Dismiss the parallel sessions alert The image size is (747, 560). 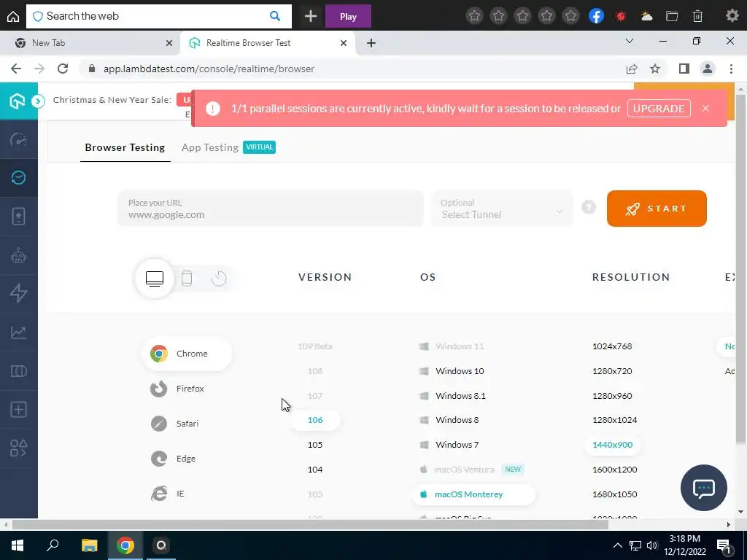pyautogui.click(x=705, y=109)
